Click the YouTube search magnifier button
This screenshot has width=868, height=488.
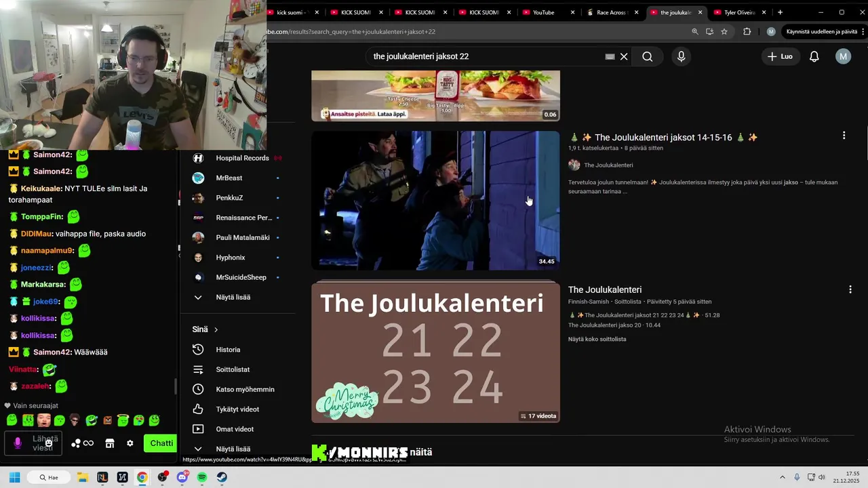(x=648, y=56)
